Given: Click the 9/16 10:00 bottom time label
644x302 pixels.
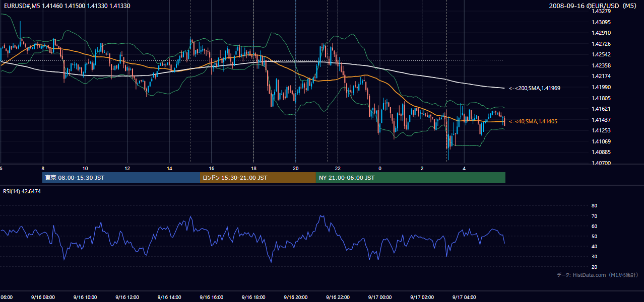Looking at the screenshot, I should pyautogui.click(x=85, y=297).
